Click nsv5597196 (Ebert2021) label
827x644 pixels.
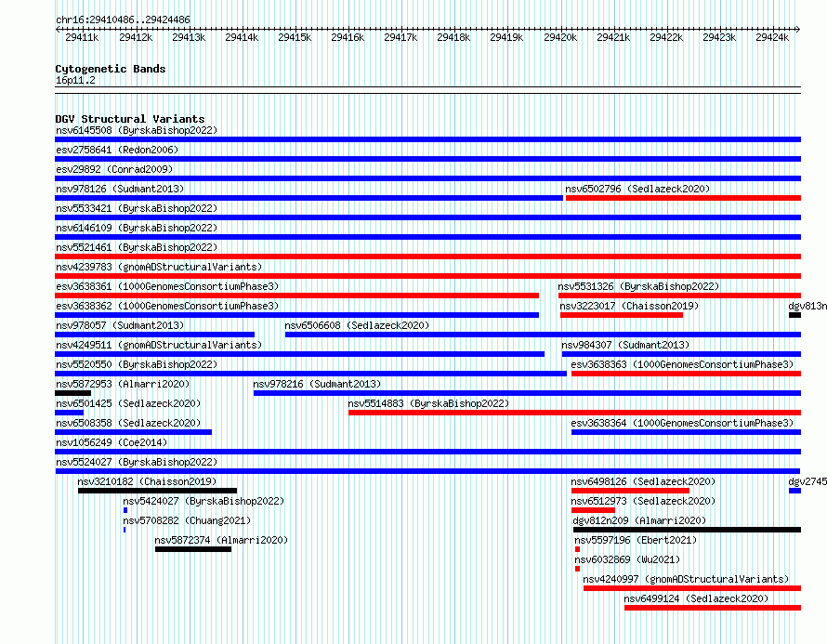636,540
